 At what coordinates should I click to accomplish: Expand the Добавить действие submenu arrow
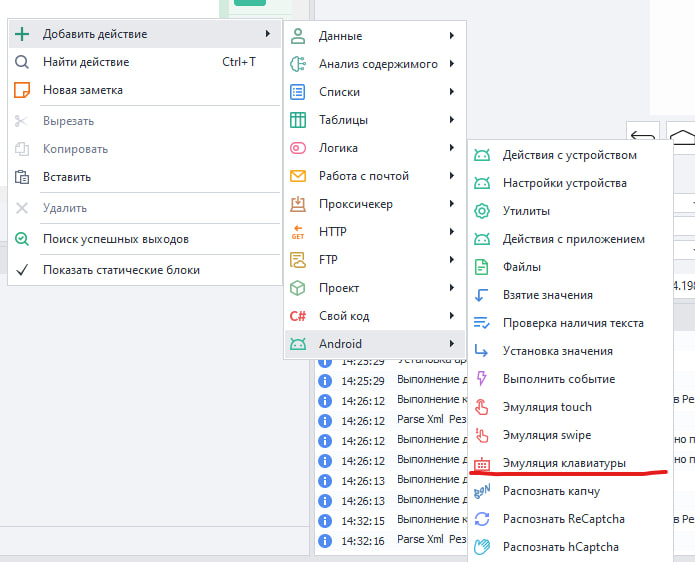tap(267, 34)
